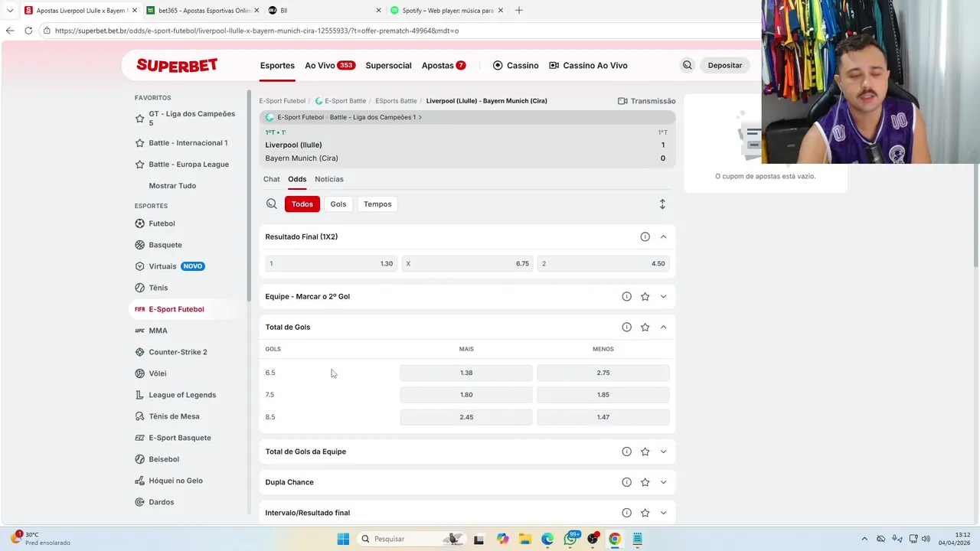Screen dimensions: 980x551
Task: Select Futebol sport icon in sidebar
Action: pyautogui.click(x=139, y=223)
